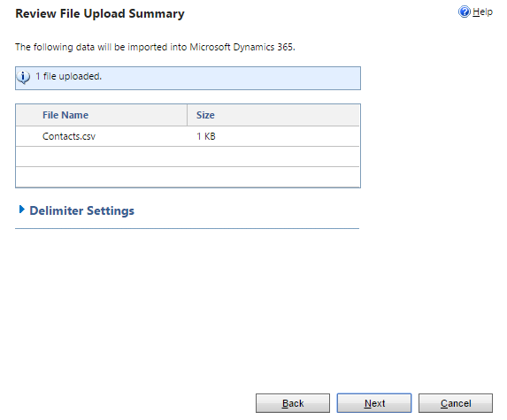The height and width of the screenshot is (420, 507).
Task: Return using the Back button
Action: click(293, 403)
